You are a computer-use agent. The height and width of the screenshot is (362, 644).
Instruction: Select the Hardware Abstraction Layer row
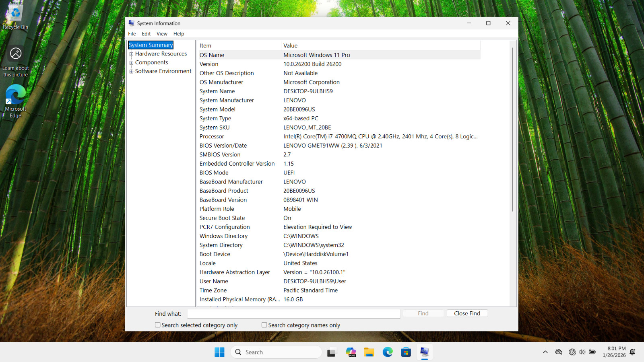coord(339,272)
